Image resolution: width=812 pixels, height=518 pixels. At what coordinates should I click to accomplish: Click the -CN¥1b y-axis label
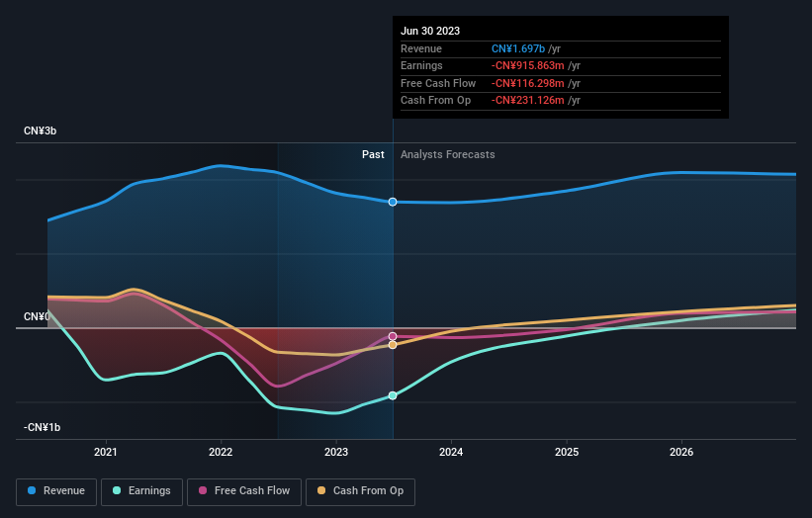[x=42, y=427]
